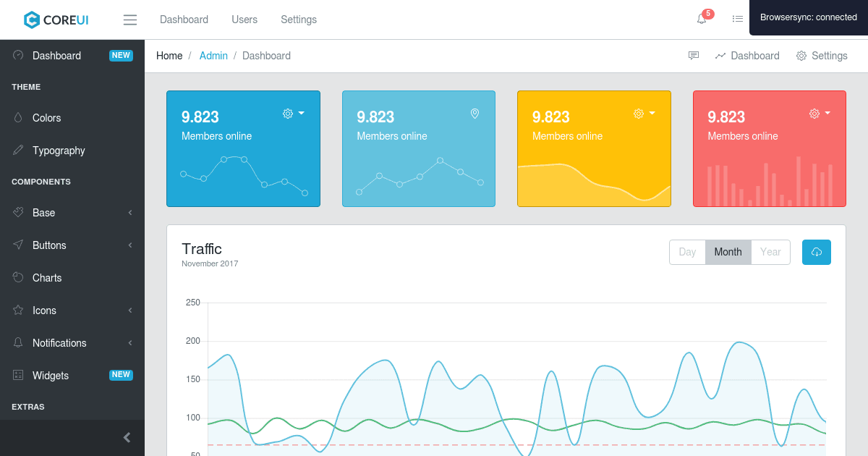Toggle the sidebar with the hamburger icon

point(130,20)
